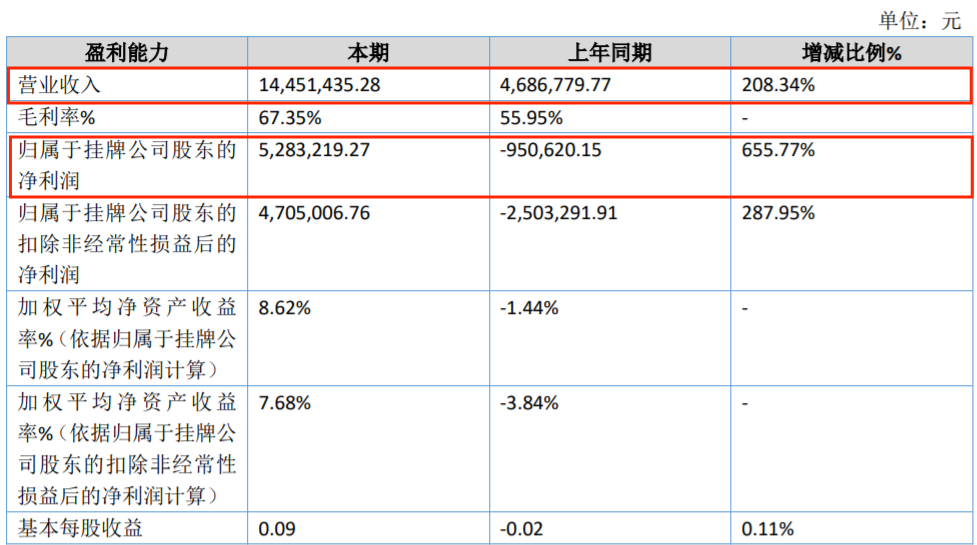Click the 营业收入 row label
The height and width of the screenshot is (545, 977).
(60, 86)
